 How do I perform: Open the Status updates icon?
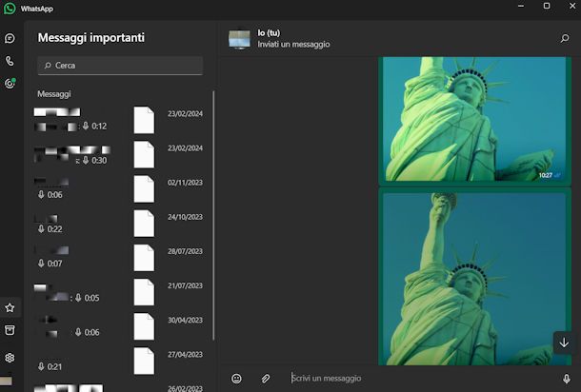click(10, 84)
